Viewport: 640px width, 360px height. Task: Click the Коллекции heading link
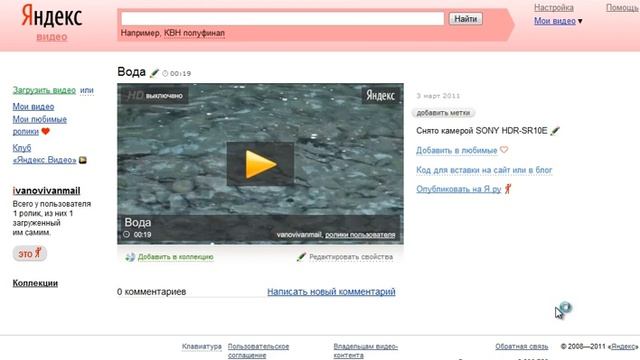pos(35,283)
